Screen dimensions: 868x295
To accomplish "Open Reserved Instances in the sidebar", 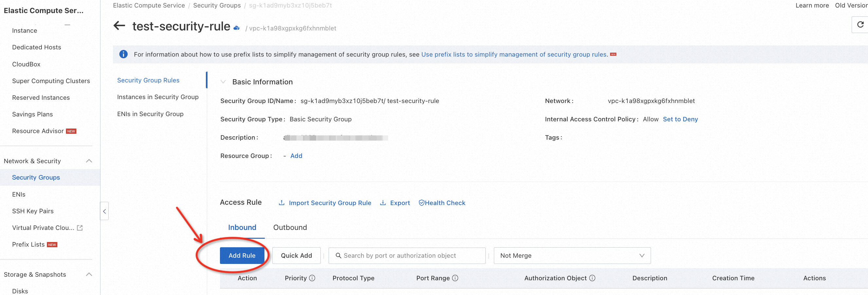I will 41,98.
